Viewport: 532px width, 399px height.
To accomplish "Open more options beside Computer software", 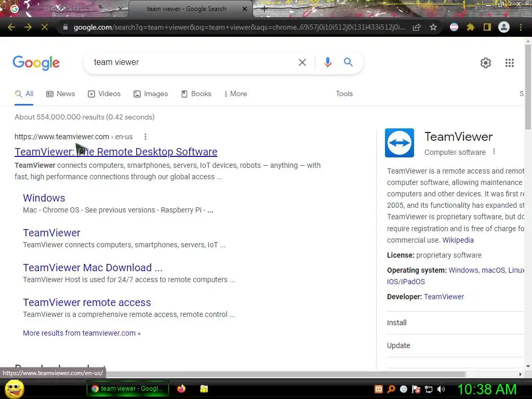I will 494,151.
